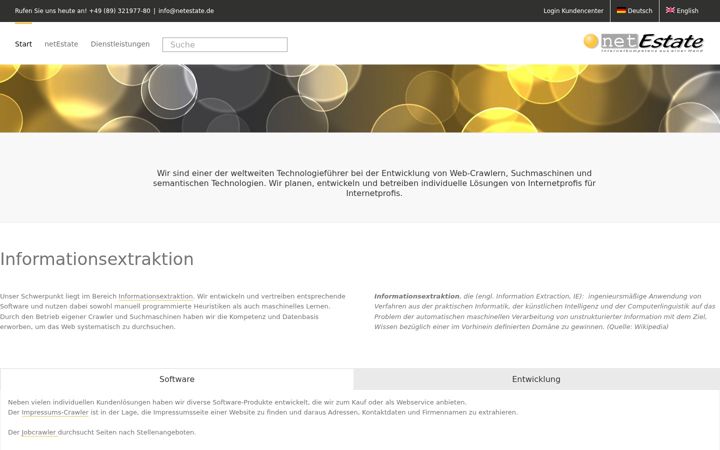Click the italic Wikipedia definition quote
Screen dimensions: 720x450
click(x=545, y=311)
